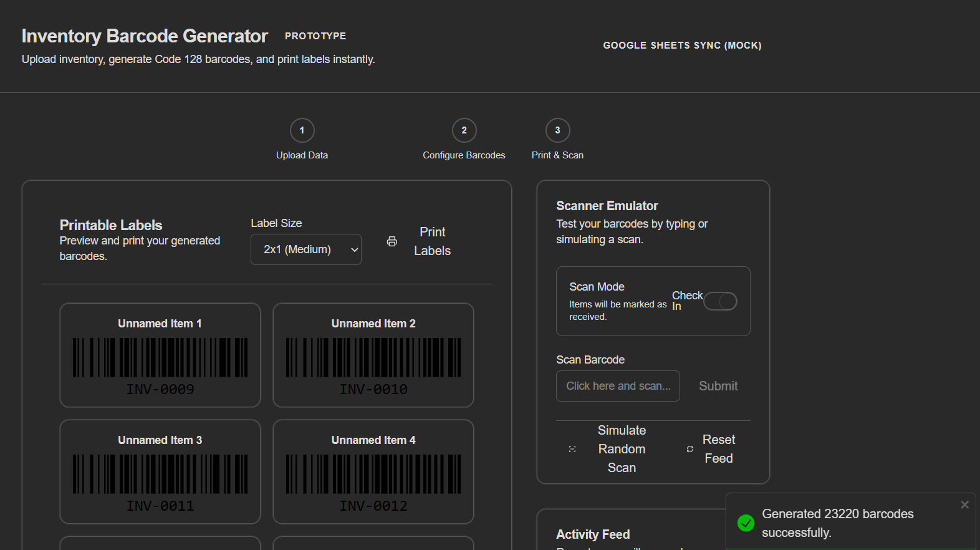Screen dimensions: 980x550
Task: Click the INV-0010 code text
Action: pyautogui.click(x=373, y=389)
